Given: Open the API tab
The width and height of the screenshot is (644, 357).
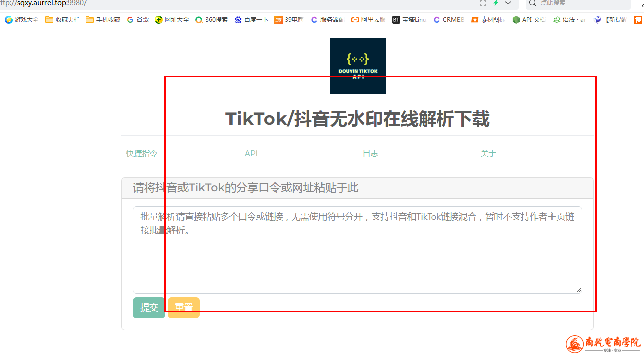Looking at the screenshot, I should click(251, 154).
